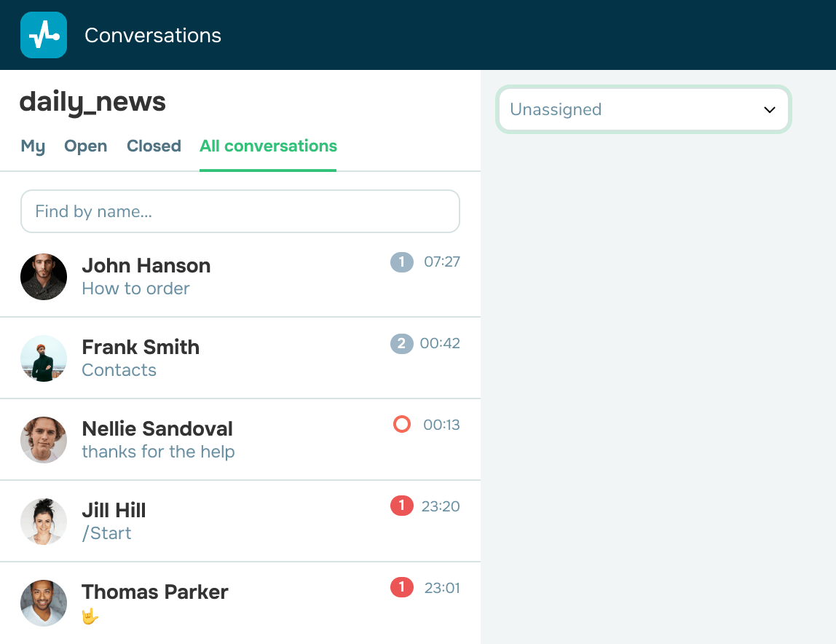The height and width of the screenshot is (644, 836).
Task: Click John Hanson's avatar photo
Action: [x=44, y=277]
